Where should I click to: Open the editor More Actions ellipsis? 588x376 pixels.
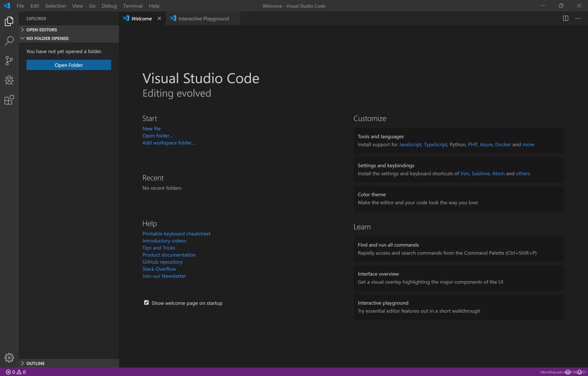pyautogui.click(x=578, y=19)
